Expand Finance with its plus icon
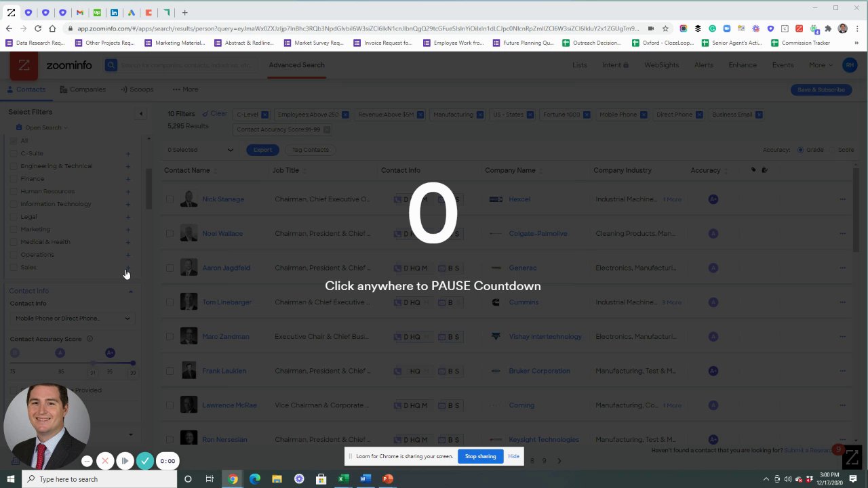The image size is (868, 488). 128,179
